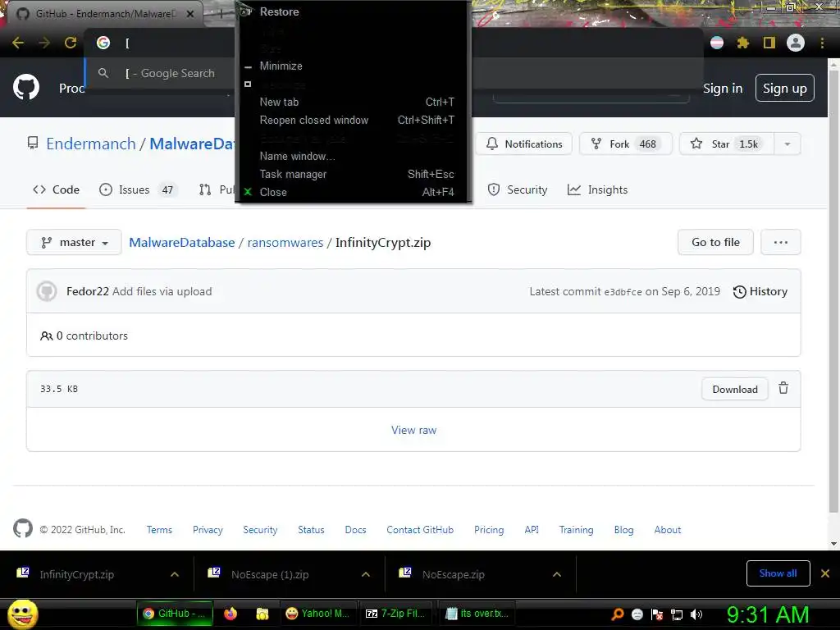Open Firefox from the taskbar
This screenshot has width=840, height=630.
click(x=231, y=614)
